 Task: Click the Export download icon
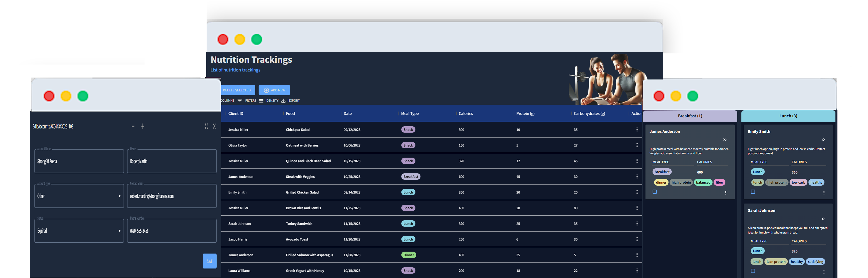pyautogui.click(x=283, y=101)
